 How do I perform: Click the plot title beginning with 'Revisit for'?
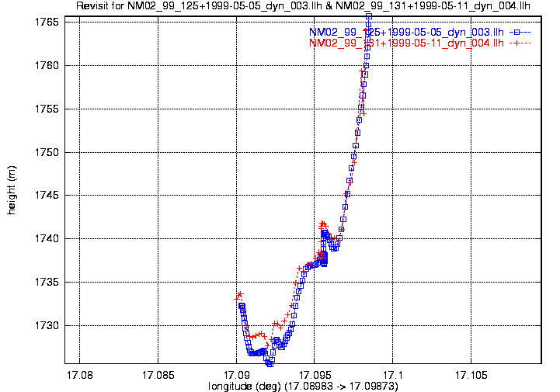304,6
